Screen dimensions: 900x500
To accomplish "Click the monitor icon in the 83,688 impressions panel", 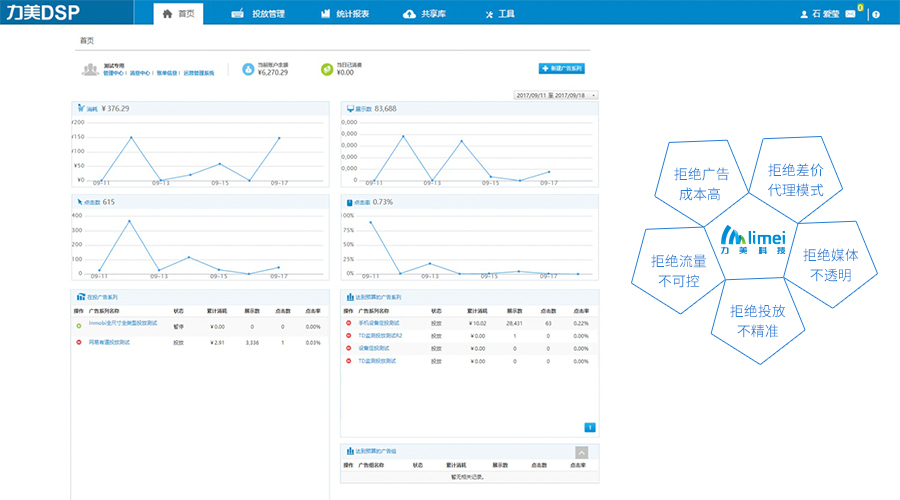I will [350, 108].
